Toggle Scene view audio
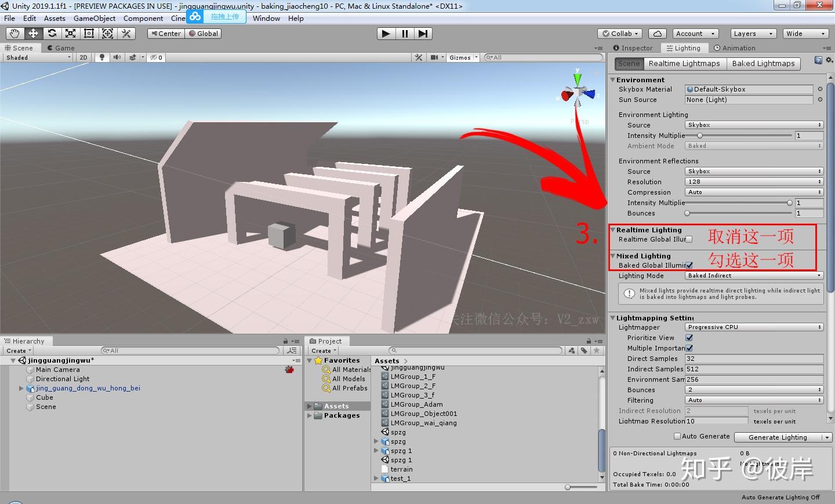Screen dimensions: 835x504 pos(117,57)
